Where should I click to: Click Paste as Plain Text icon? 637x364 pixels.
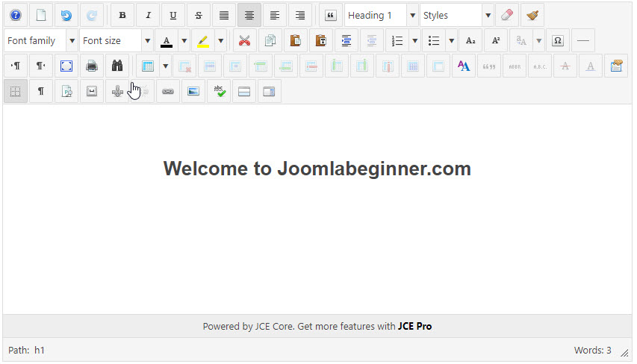click(321, 40)
